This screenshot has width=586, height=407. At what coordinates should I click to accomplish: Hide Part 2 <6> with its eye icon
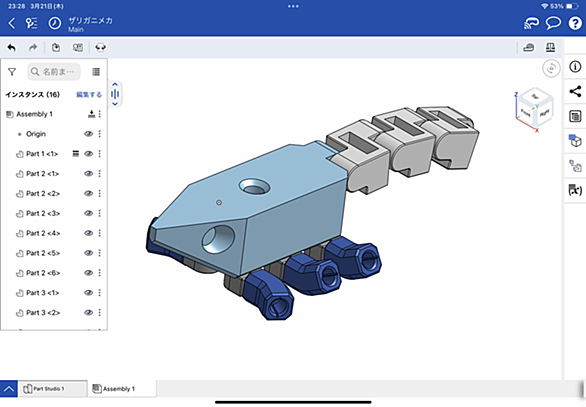coord(89,273)
